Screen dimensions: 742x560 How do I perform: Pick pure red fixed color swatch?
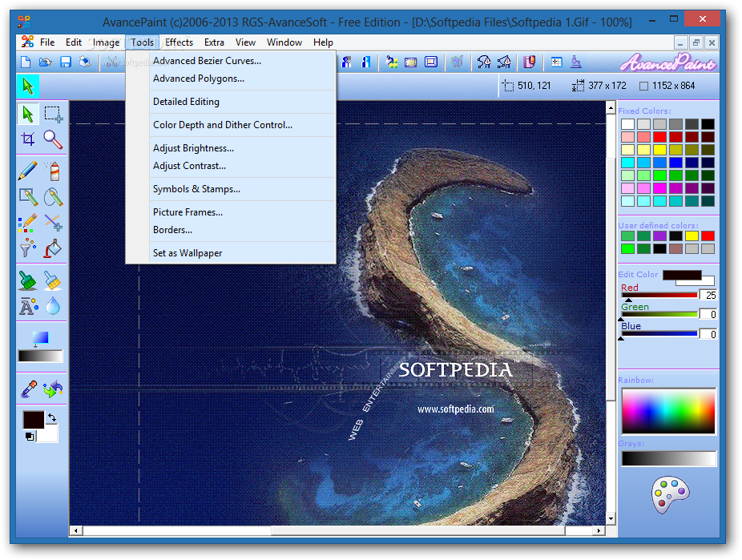(659, 137)
